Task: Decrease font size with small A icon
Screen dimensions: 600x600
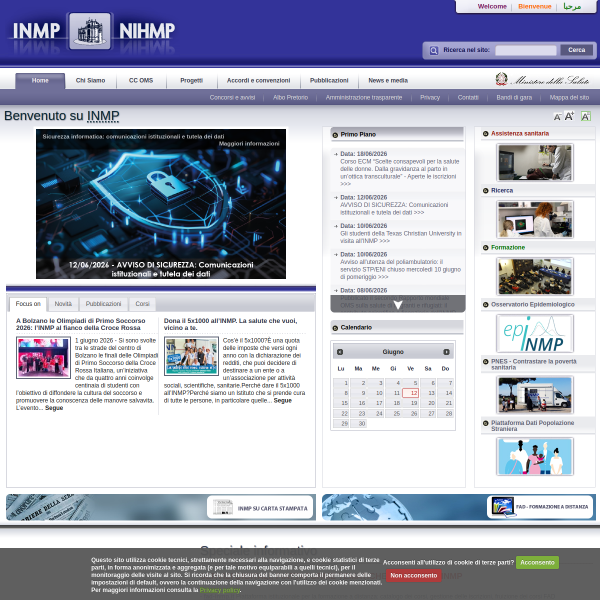Action: click(557, 117)
